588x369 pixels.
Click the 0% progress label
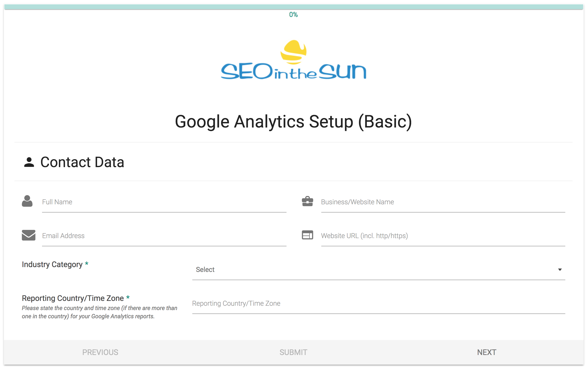293,15
